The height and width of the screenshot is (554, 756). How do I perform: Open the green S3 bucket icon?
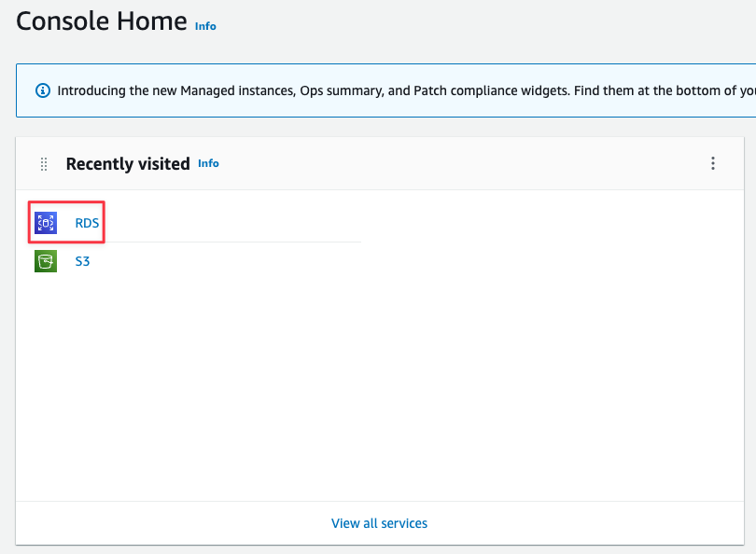46,261
